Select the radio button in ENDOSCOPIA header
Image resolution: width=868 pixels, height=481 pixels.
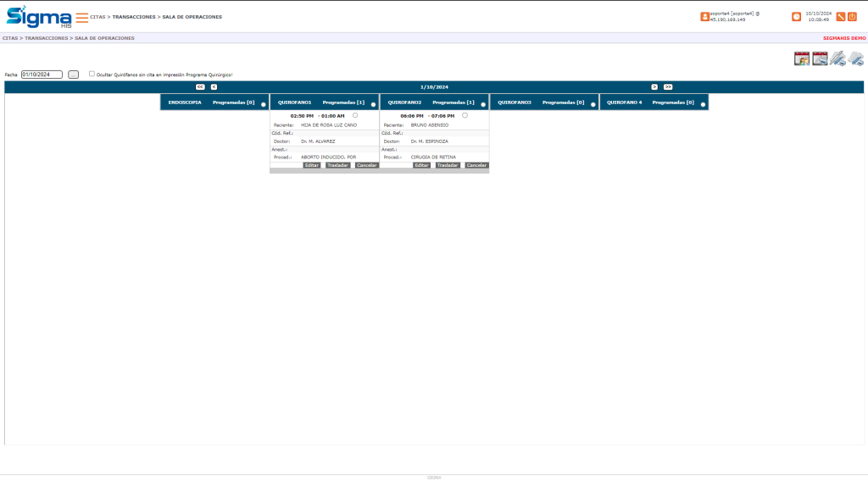pyautogui.click(x=264, y=104)
